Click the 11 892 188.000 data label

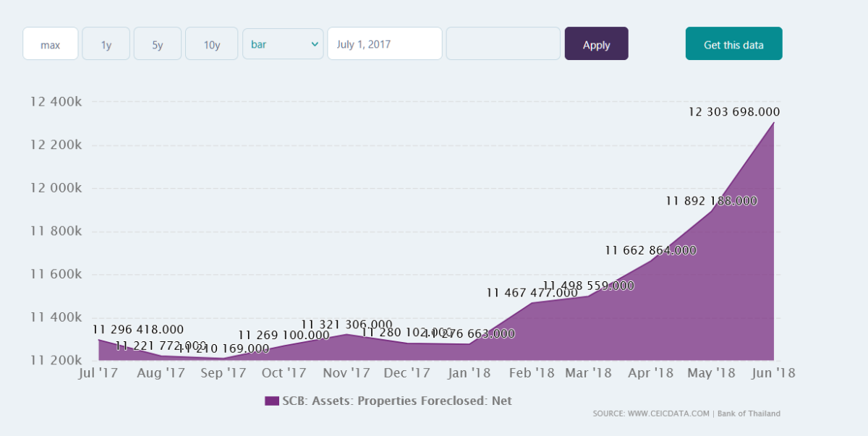(711, 201)
